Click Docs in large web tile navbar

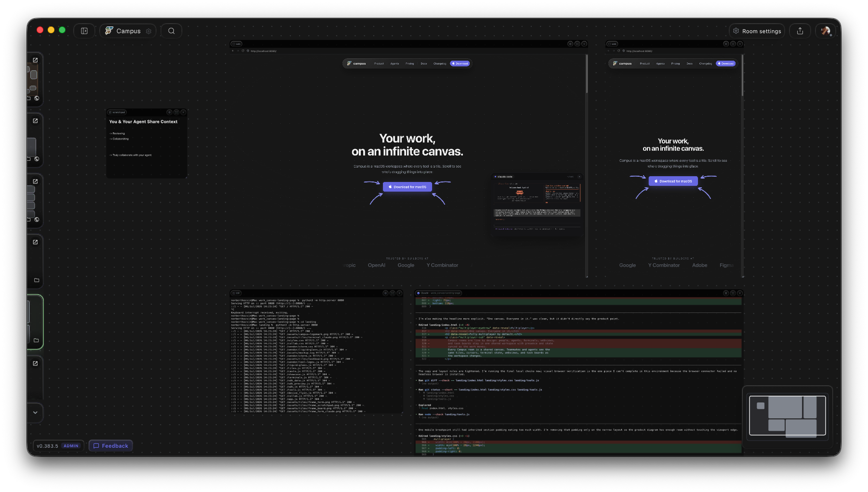click(424, 64)
